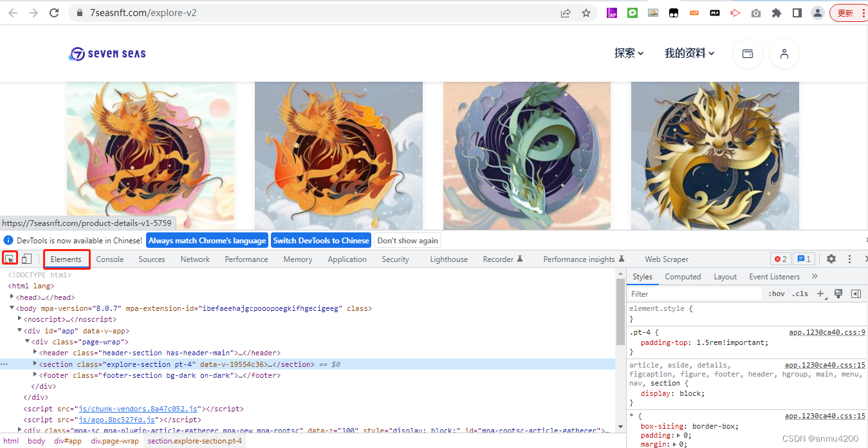Open app.1230ca40.css:9 source link
Image resolution: width=868 pixels, height=448 pixels.
pyautogui.click(x=827, y=333)
